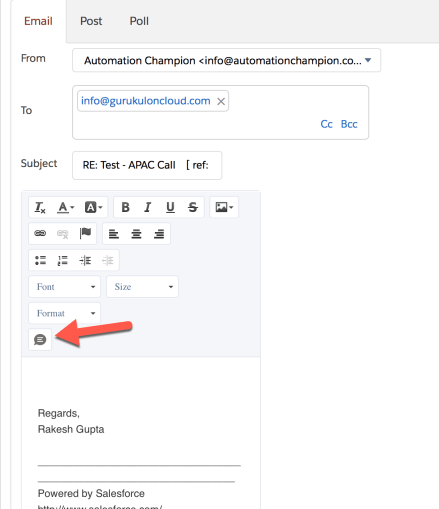Open the Size dropdown
Screen dimensions: 439x509
(x=142, y=287)
